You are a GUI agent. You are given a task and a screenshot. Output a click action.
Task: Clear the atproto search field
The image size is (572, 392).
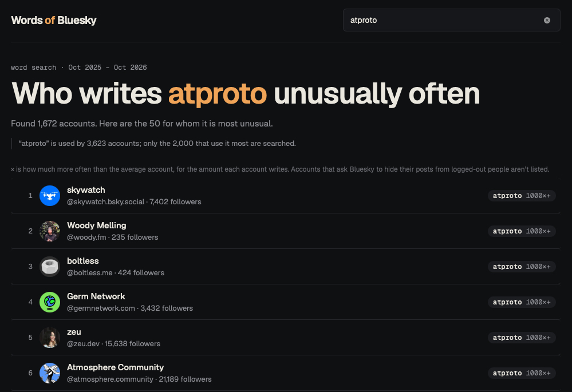click(x=547, y=21)
